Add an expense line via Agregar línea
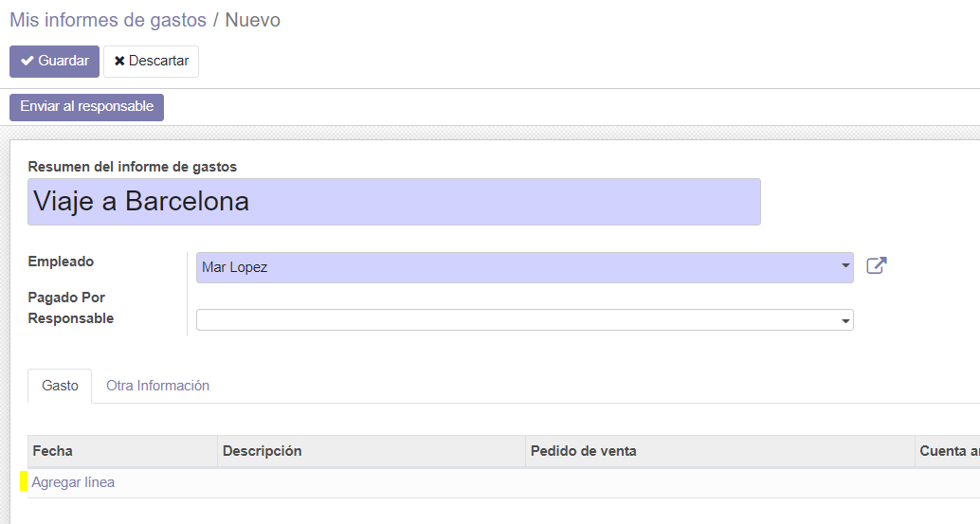Viewport: 980px width, 524px height. point(73,482)
